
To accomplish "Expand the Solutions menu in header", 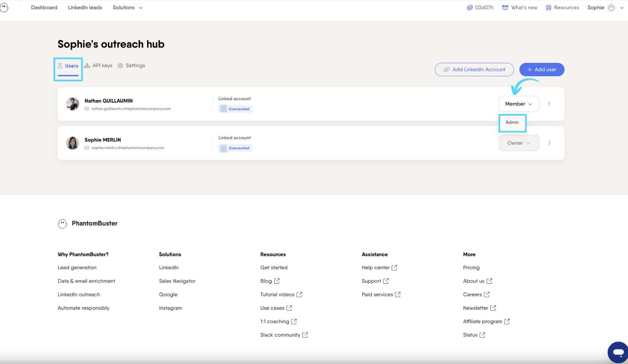I will pyautogui.click(x=127, y=7).
